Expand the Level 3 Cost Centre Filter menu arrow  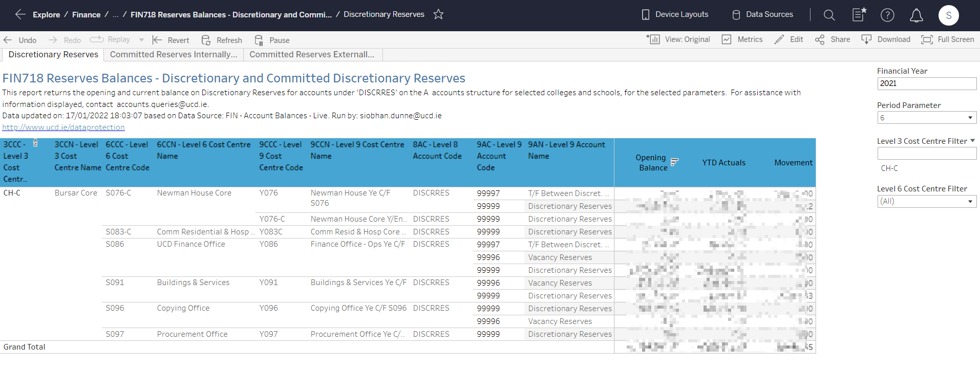[972, 141]
